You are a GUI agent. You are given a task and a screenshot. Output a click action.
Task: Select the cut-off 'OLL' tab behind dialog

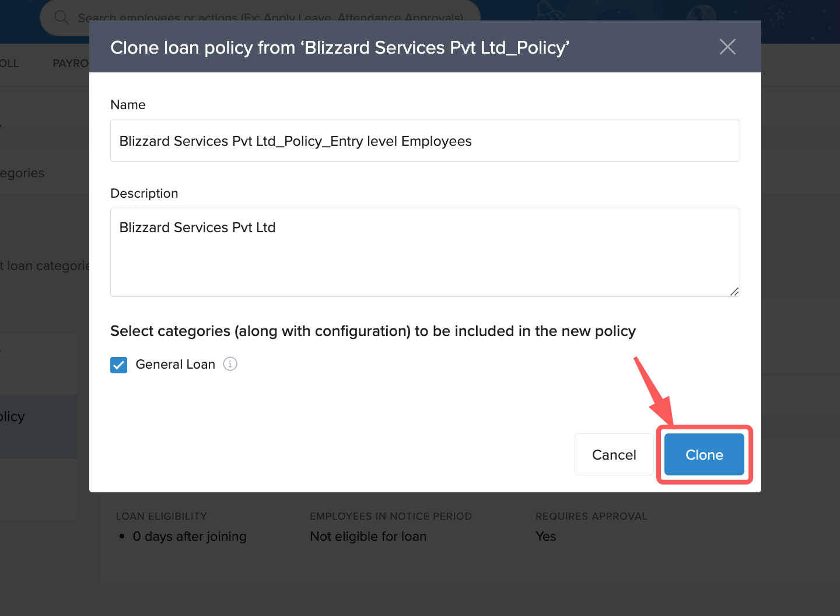click(9, 63)
